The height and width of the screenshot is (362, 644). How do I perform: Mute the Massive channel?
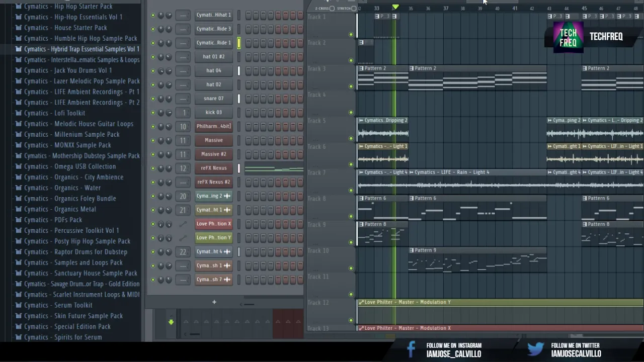click(x=153, y=140)
